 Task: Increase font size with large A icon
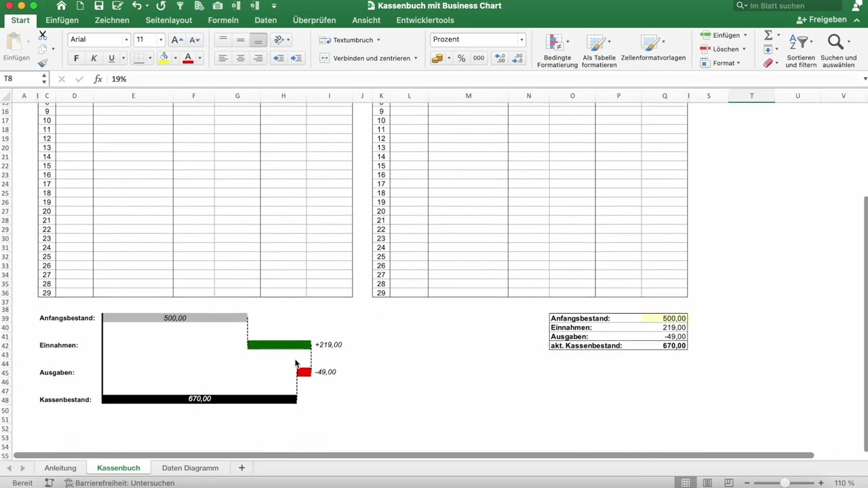pos(176,40)
